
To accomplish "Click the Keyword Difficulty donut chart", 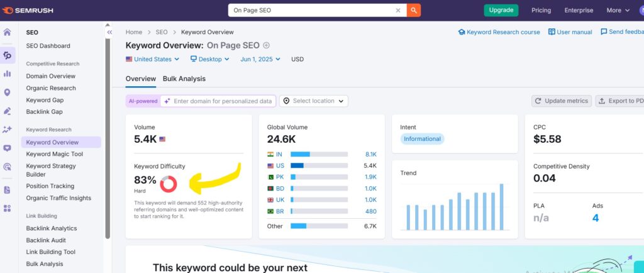I will tap(169, 184).
